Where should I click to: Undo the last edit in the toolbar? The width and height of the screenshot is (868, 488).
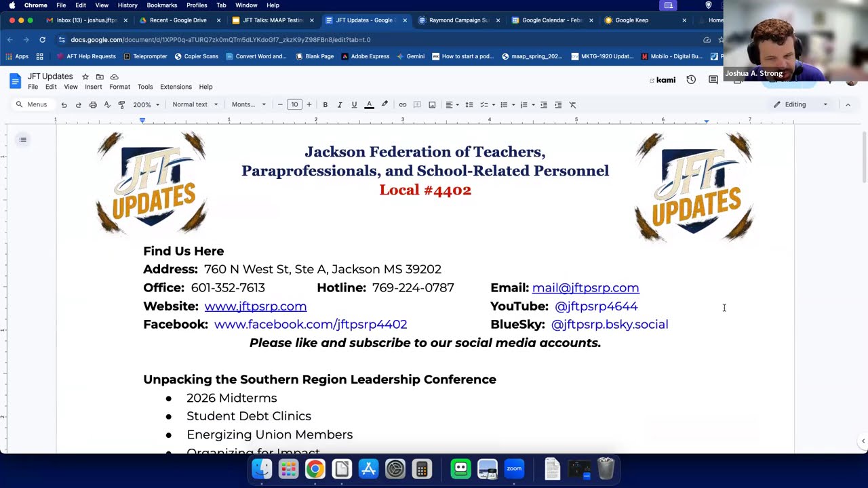tap(64, 104)
